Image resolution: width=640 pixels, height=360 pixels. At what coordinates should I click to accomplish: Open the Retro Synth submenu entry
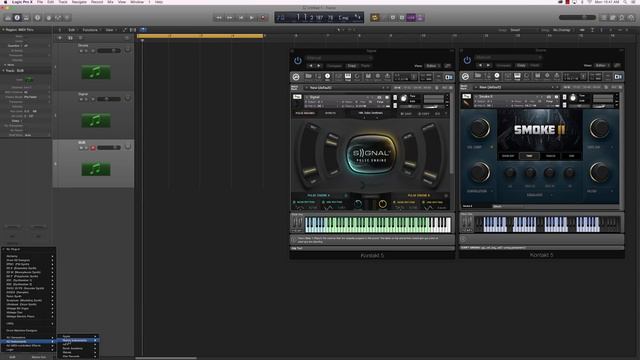point(29,296)
